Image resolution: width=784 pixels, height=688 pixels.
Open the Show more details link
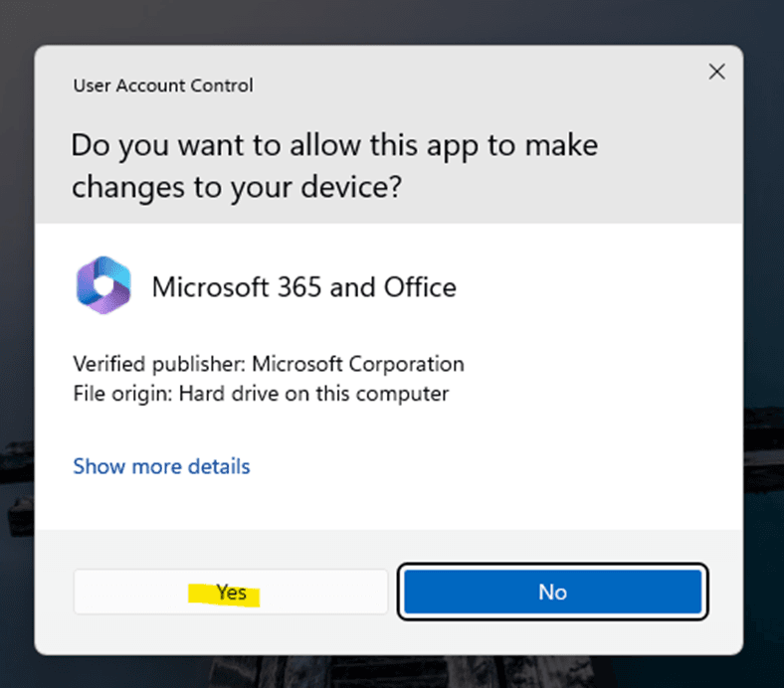tap(161, 466)
